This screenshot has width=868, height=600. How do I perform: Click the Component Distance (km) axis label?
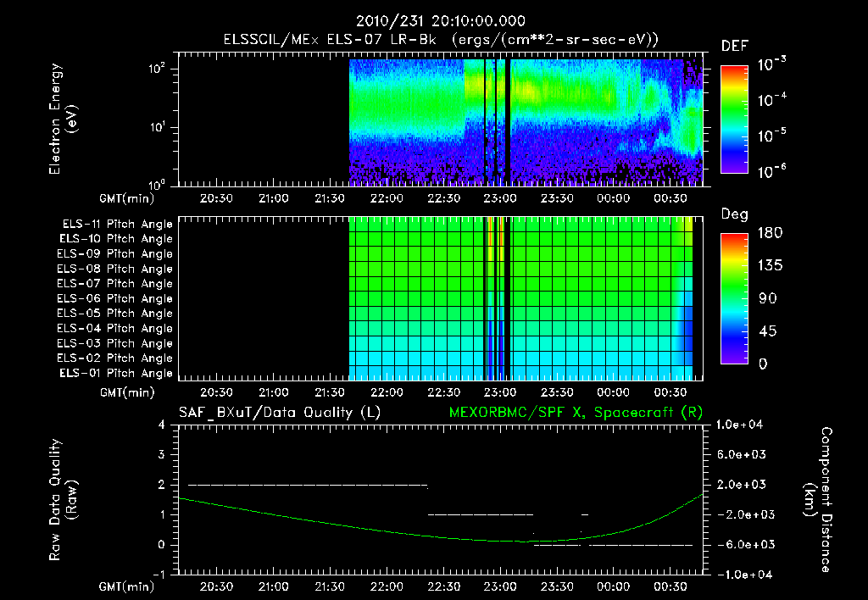tap(818, 500)
